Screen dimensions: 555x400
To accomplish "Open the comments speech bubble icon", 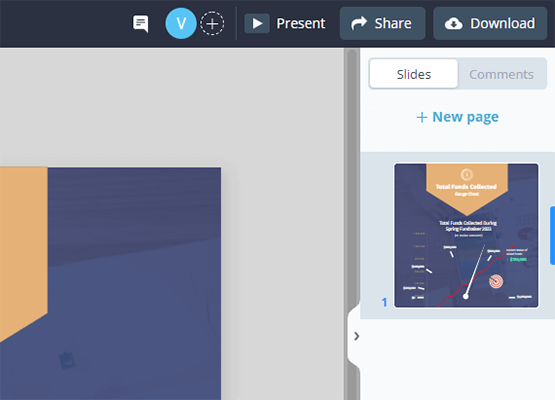I will (x=141, y=24).
